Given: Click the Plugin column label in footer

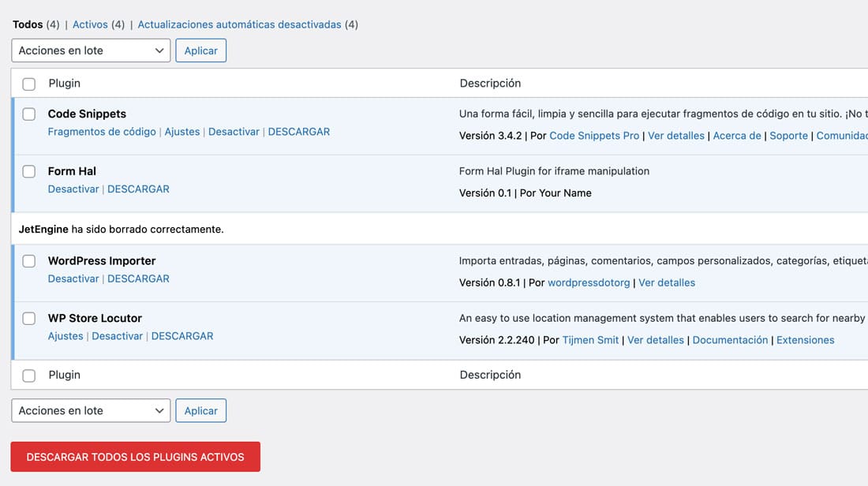Looking at the screenshot, I should pyautogui.click(x=64, y=375).
